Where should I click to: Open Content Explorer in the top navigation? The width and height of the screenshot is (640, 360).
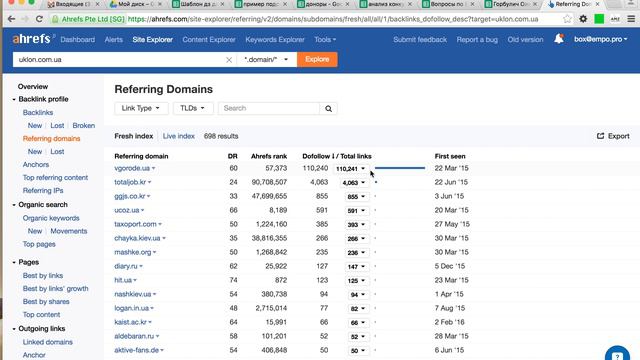click(x=209, y=40)
